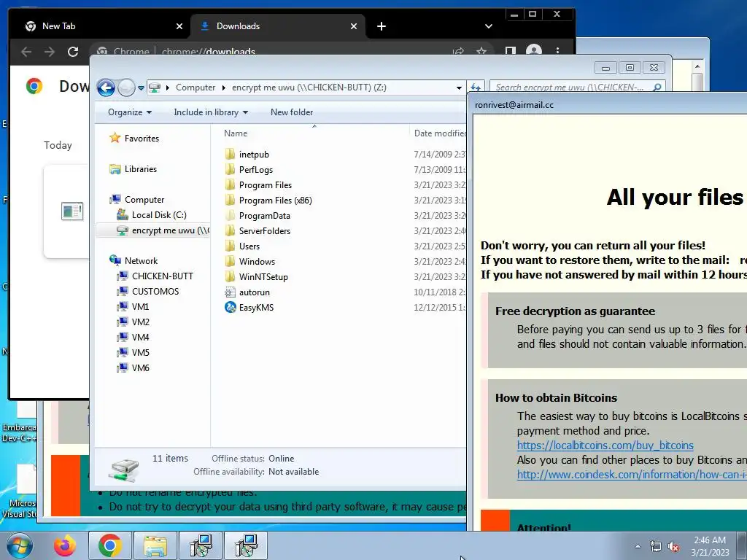The height and width of the screenshot is (560, 747).
Task: Open Windows Explorer from the taskbar
Action: pyautogui.click(x=155, y=545)
